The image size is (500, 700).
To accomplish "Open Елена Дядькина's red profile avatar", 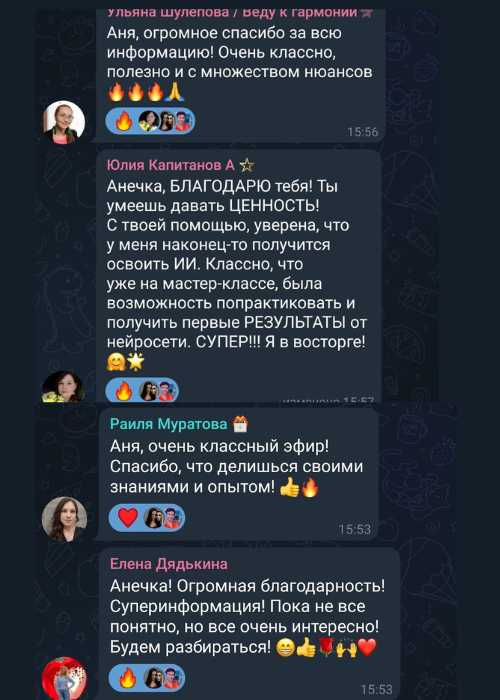I will (64, 678).
